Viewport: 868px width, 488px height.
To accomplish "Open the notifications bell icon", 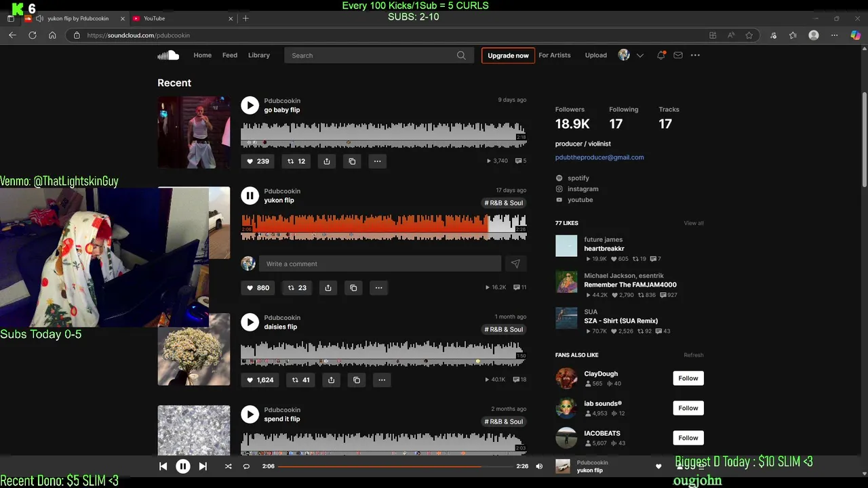I will (x=660, y=56).
